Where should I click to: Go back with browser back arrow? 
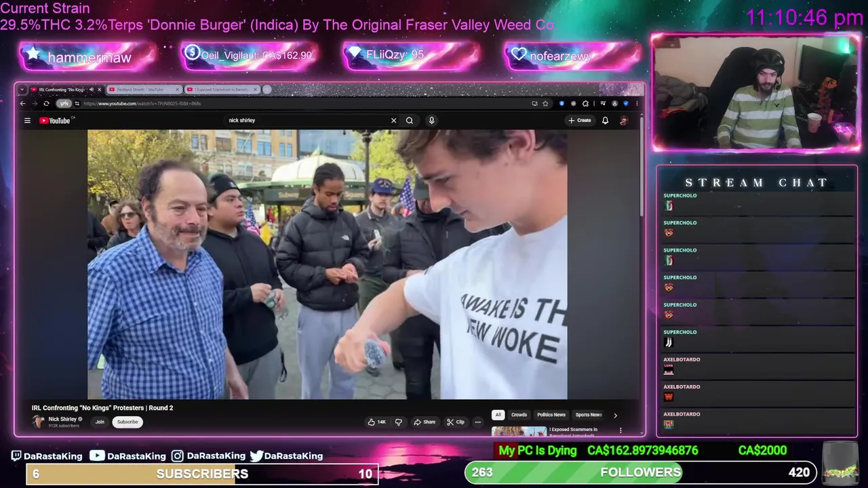point(22,104)
